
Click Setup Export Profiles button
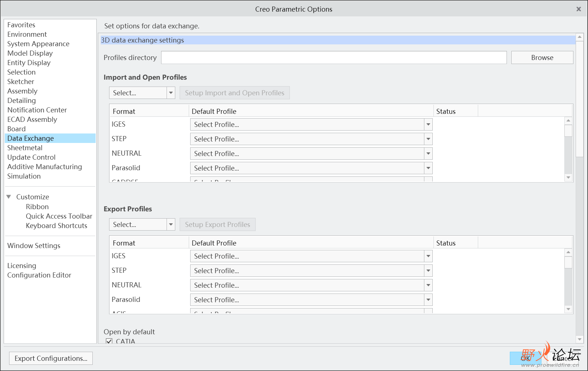coord(217,224)
